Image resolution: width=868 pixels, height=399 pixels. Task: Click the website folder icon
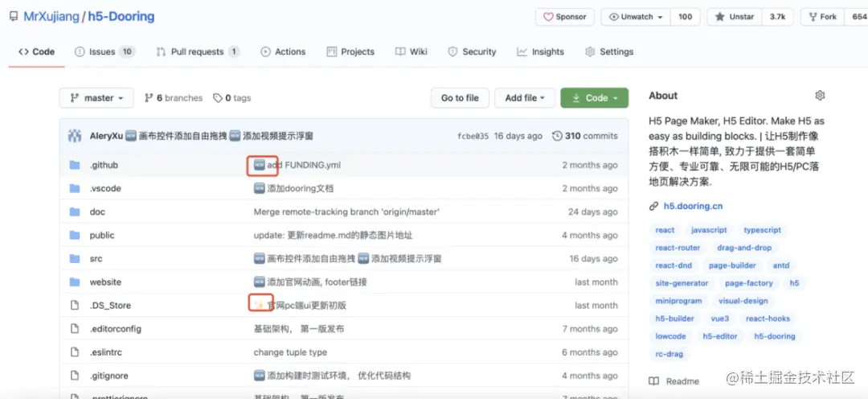pyautogui.click(x=75, y=282)
